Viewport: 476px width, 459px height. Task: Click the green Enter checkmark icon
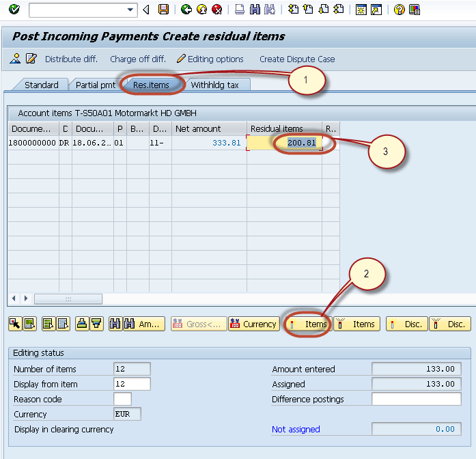coord(14,10)
